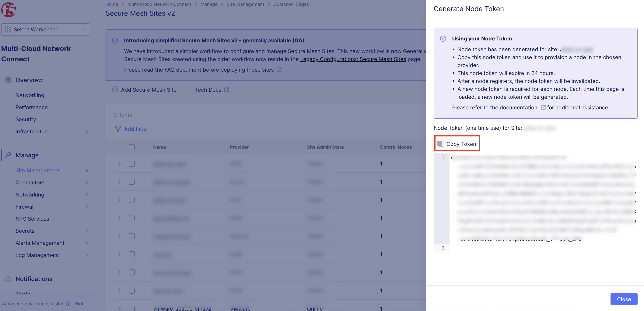The width and height of the screenshot is (644, 311).
Task: Open the FAQ document link
Action: (199, 70)
